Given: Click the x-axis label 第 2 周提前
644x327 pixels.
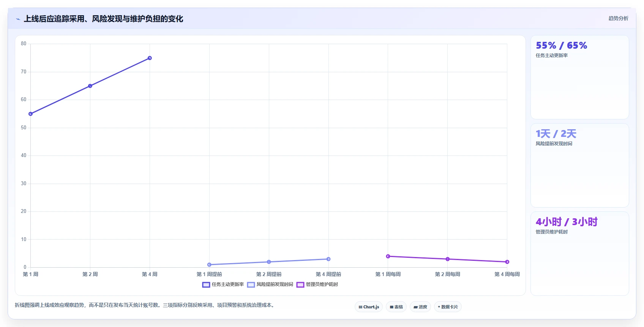Looking at the screenshot, I should click(269, 274).
